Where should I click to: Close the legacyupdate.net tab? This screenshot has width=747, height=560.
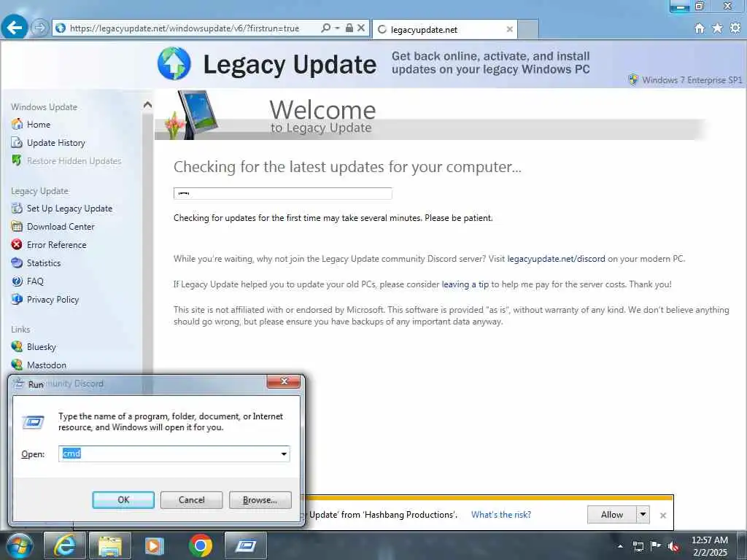[x=509, y=29]
